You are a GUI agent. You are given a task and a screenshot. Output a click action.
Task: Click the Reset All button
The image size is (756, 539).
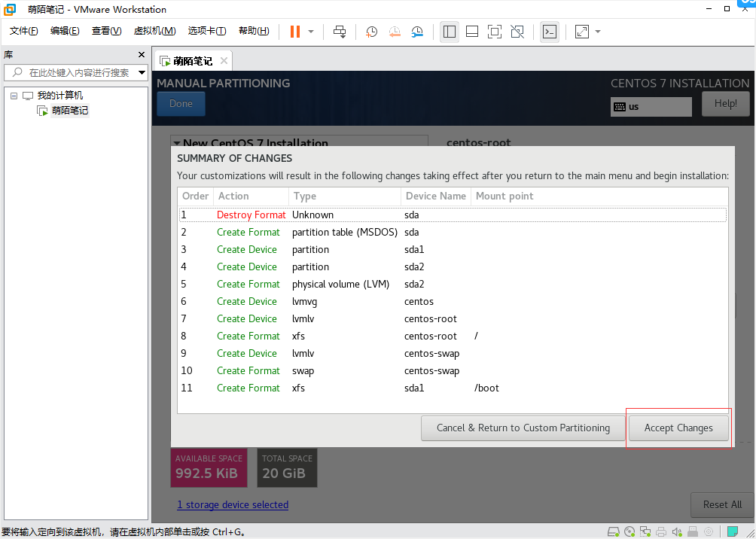pos(722,505)
